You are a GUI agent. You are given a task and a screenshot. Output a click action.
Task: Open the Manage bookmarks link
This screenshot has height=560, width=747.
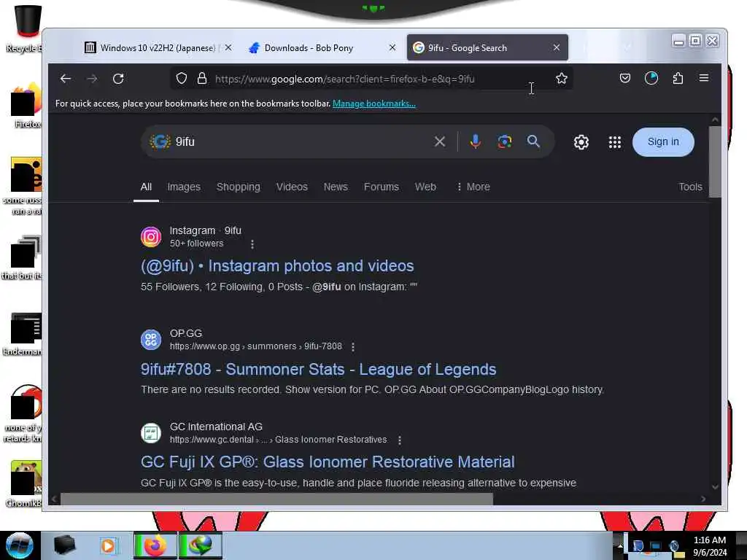[374, 104]
